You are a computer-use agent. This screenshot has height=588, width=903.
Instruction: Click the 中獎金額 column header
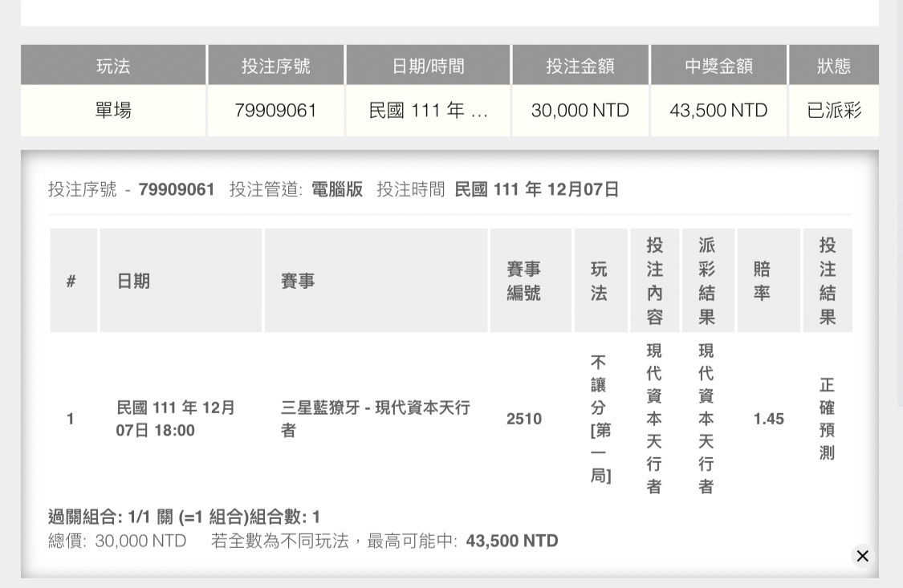pyautogui.click(x=718, y=65)
